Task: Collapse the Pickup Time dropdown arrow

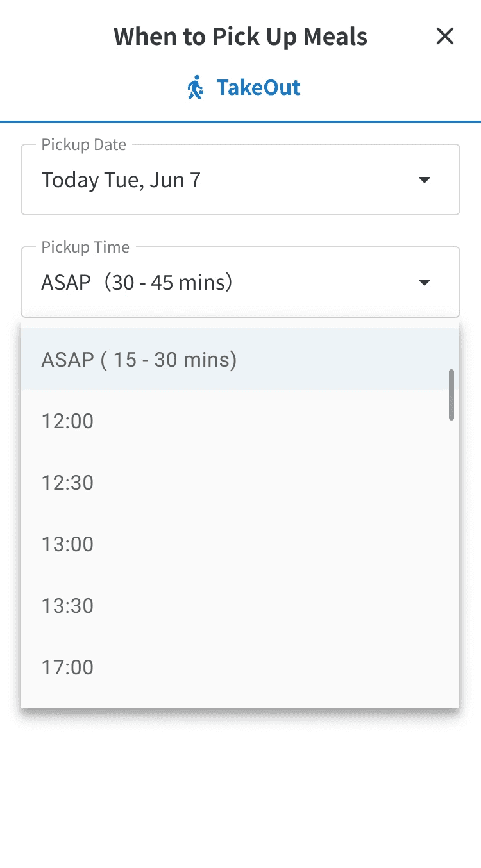Action: click(424, 283)
